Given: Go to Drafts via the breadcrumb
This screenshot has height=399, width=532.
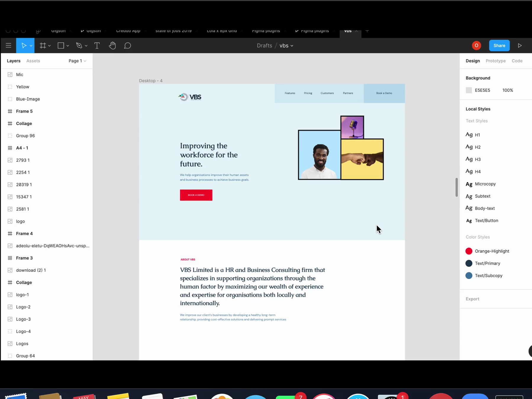Looking at the screenshot, I should pyautogui.click(x=264, y=46).
